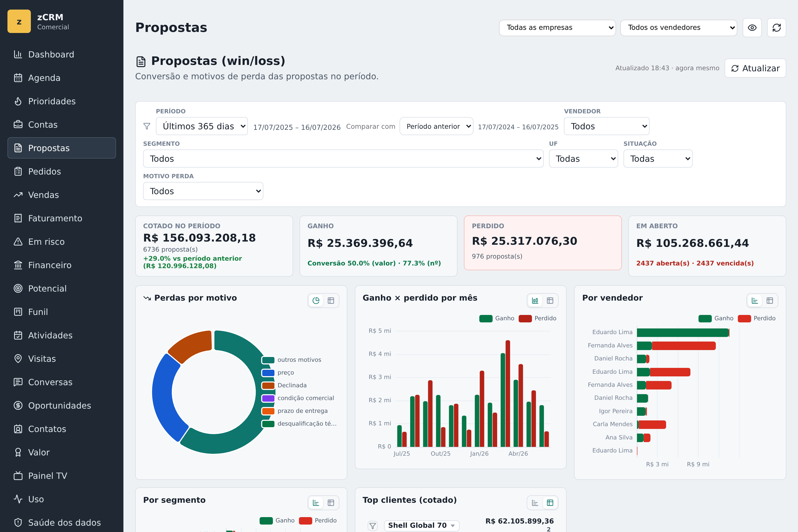Click the Pedidos clipboard icon

point(18,171)
